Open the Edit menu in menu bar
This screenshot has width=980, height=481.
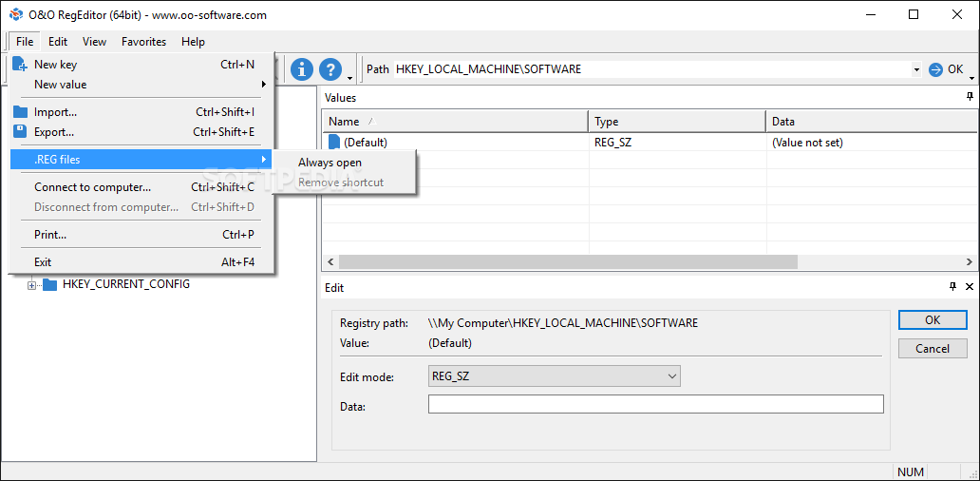tap(58, 42)
